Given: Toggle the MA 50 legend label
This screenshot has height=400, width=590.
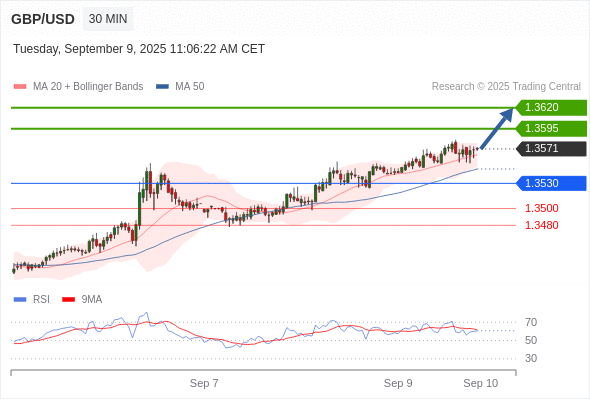Looking at the screenshot, I should click(190, 87).
